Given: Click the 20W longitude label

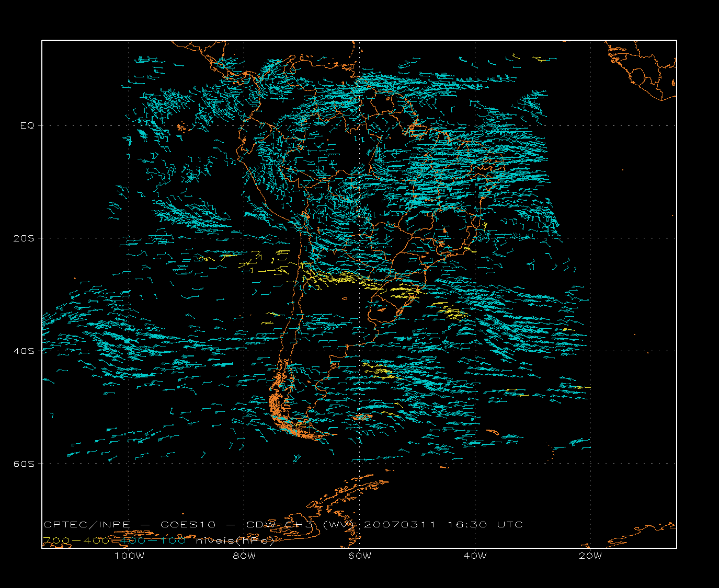Looking at the screenshot, I should click(x=590, y=556).
